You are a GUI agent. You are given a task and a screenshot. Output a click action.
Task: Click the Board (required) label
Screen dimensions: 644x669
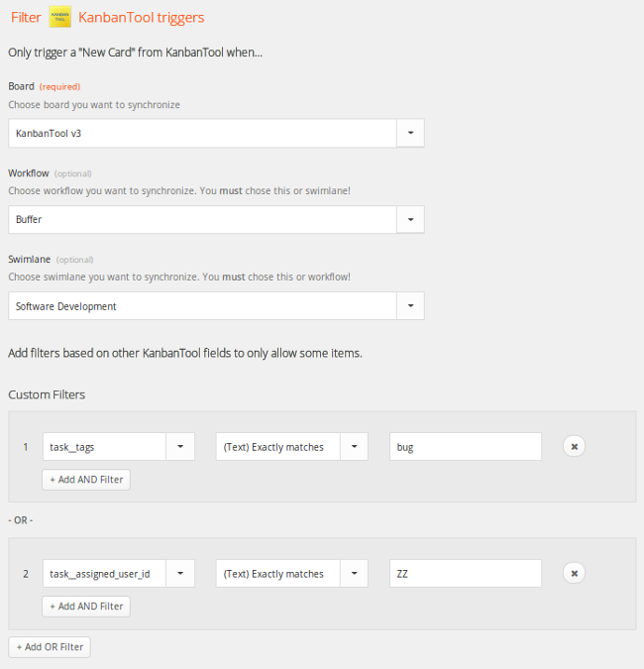click(x=44, y=86)
